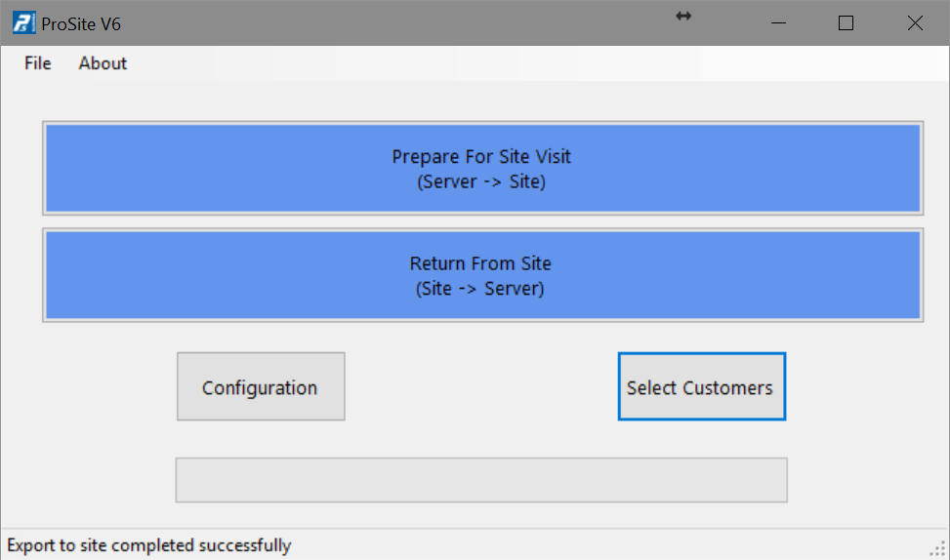The height and width of the screenshot is (560, 950).
Task: Click blank panel area between Configuration and Select Customers
Action: pyautogui.click(x=481, y=386)
